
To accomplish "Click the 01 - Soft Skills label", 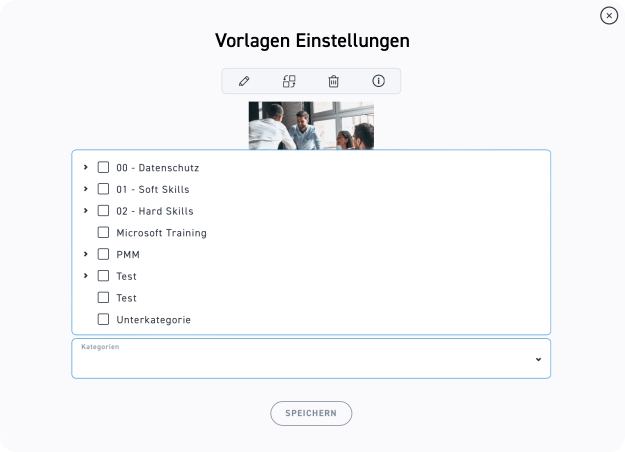I will [152, 189].
